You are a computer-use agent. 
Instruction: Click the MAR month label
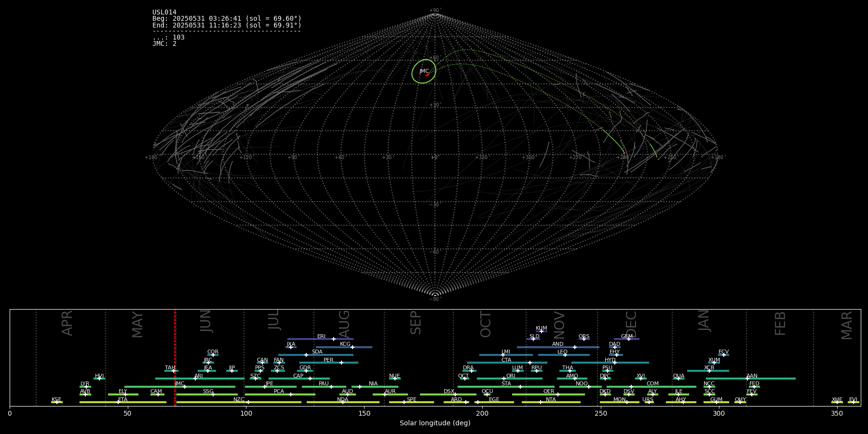(847, 325)
